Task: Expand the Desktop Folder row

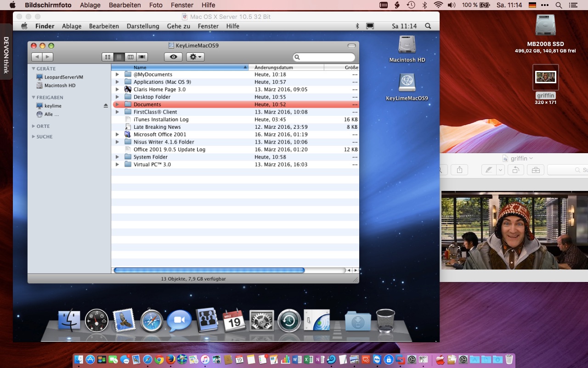Action: click(x=117, y=97)
